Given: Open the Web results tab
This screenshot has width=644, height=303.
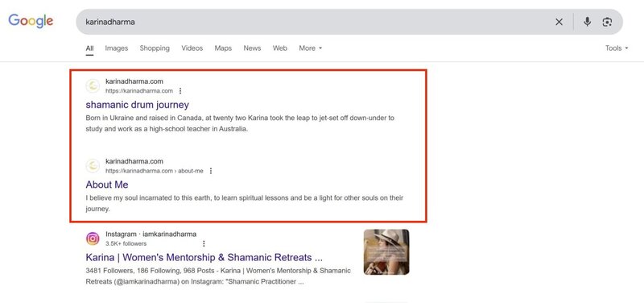Looking at the screenshot, I should tap(280, 48).
